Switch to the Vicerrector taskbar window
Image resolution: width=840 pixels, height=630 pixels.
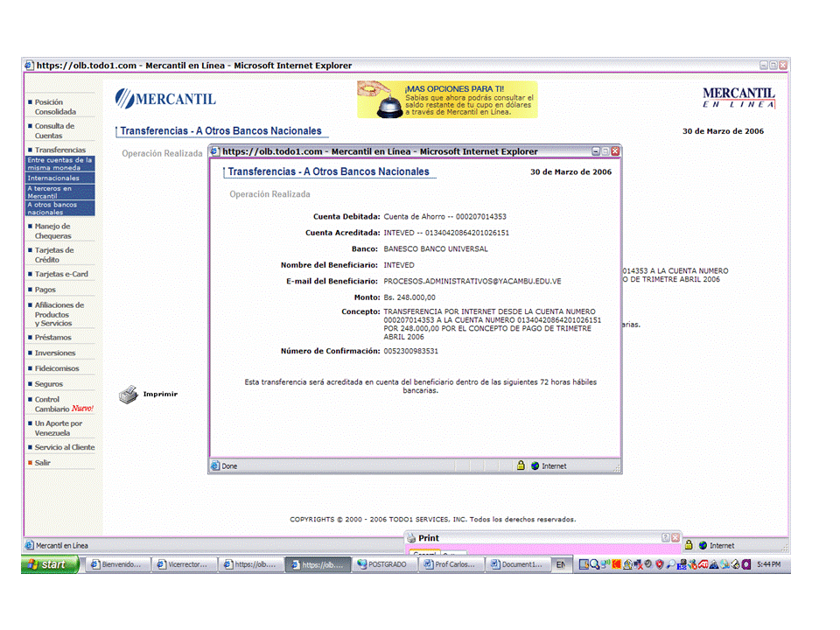click(x=184, y=564)
